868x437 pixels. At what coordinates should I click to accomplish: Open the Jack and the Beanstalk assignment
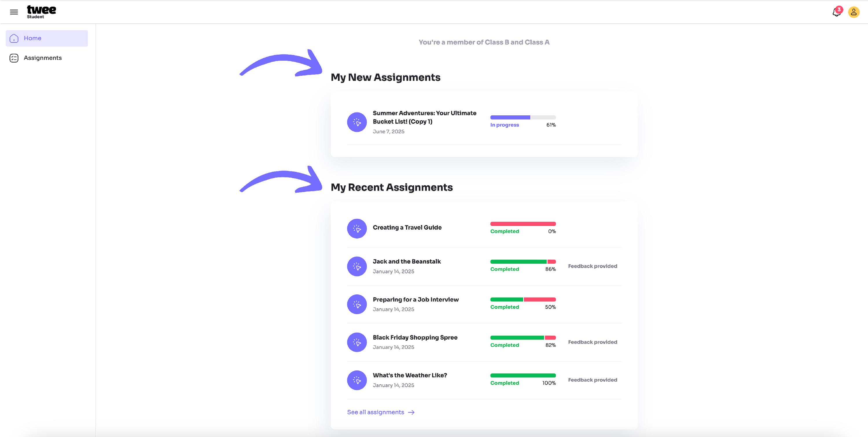click(x=407, y=261)
